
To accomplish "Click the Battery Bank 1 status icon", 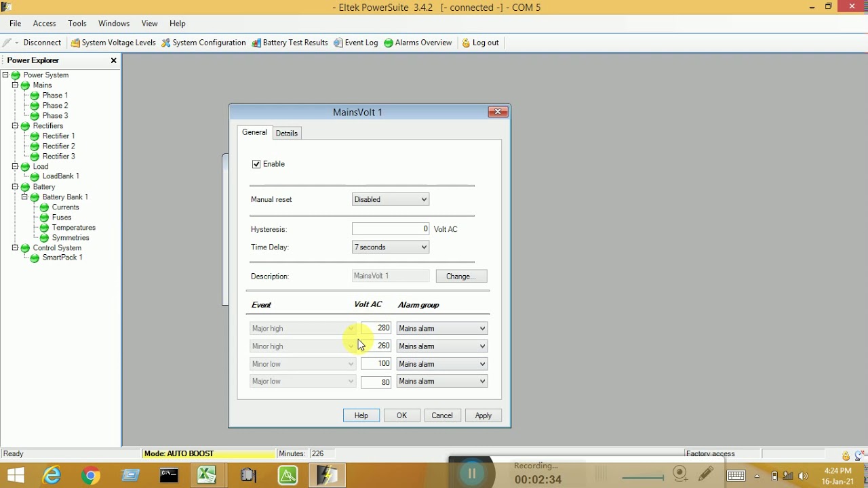I will [x=35, y=197].
